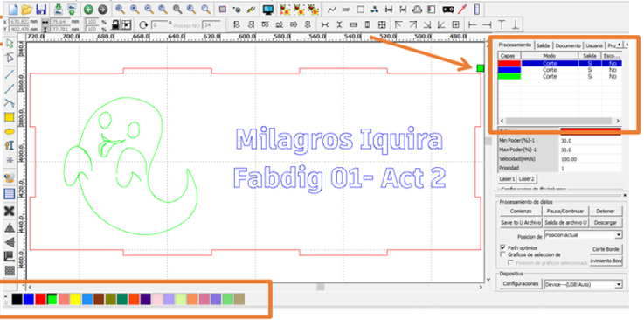This screenshot has width=644, height=320.
Task: Select the yellow swatch in bottom palette
Action: coord(75,299)
